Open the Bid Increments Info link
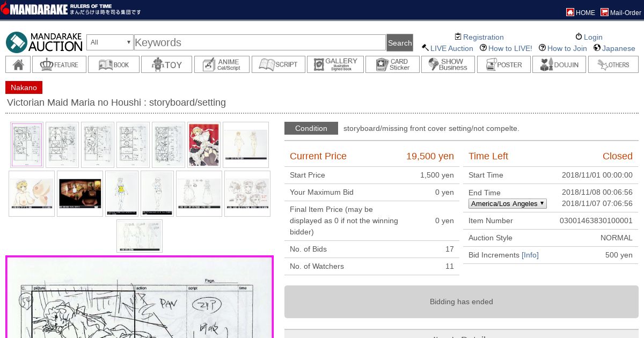Image resolution: width=644 pixels, height=338 pixels. pos(530,255)
